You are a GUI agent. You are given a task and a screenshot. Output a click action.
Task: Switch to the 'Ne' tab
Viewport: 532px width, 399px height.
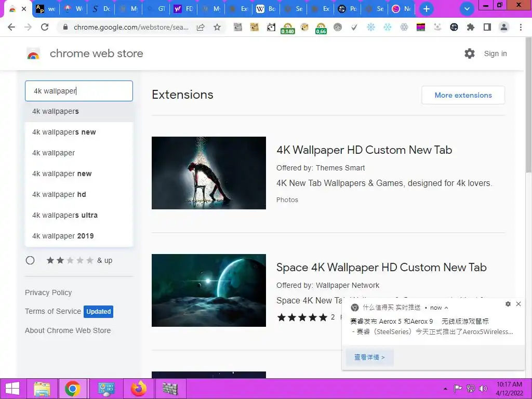[x=402, y=9]
